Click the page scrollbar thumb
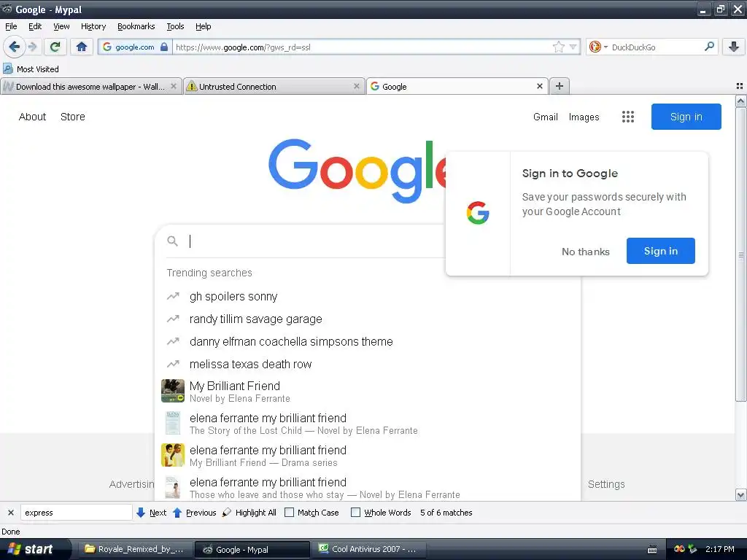The image size is (747, 560). coord(740,254)
